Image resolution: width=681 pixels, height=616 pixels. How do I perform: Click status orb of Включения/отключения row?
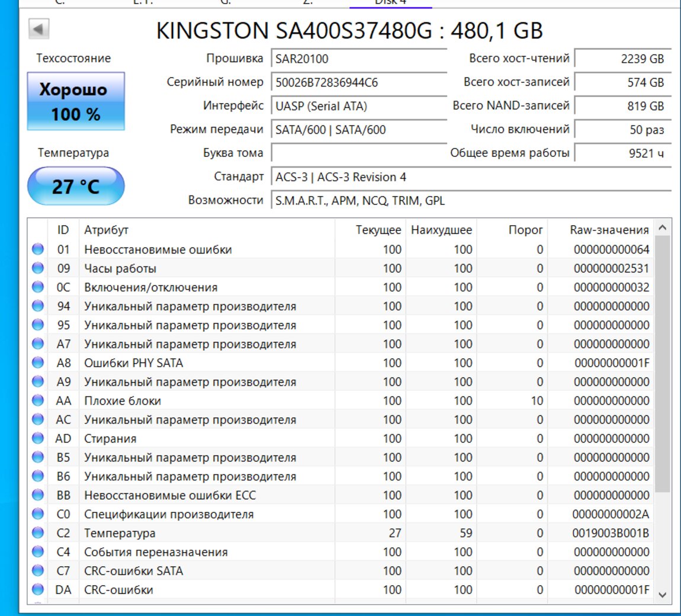38,287
